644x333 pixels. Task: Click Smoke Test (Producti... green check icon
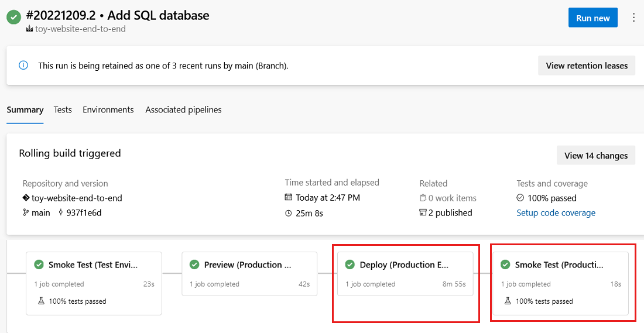(506, 265)
